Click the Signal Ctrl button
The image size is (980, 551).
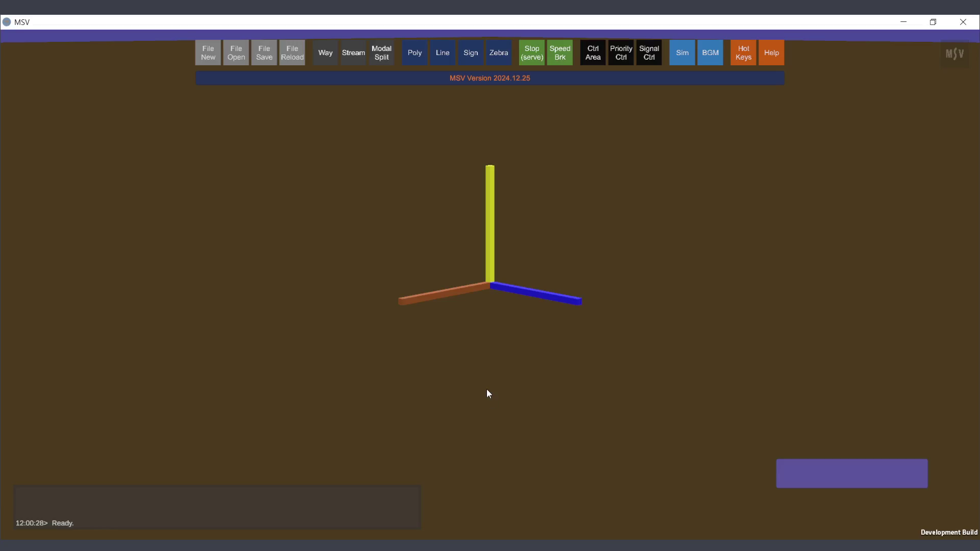649,53
